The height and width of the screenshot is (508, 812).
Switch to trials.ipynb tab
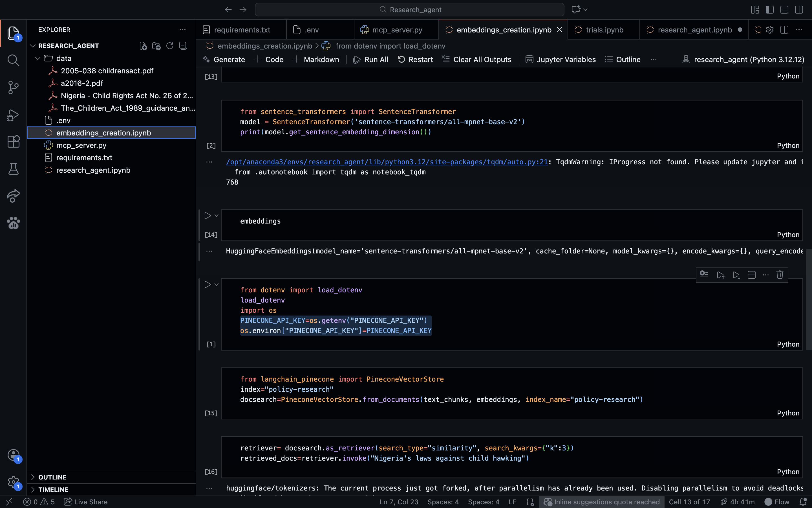click(x=604, y=30)
